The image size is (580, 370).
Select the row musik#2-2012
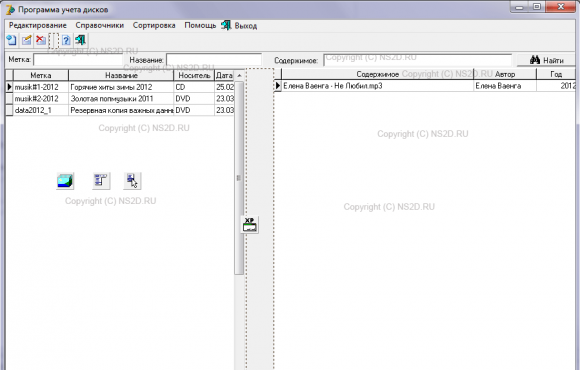119,99
